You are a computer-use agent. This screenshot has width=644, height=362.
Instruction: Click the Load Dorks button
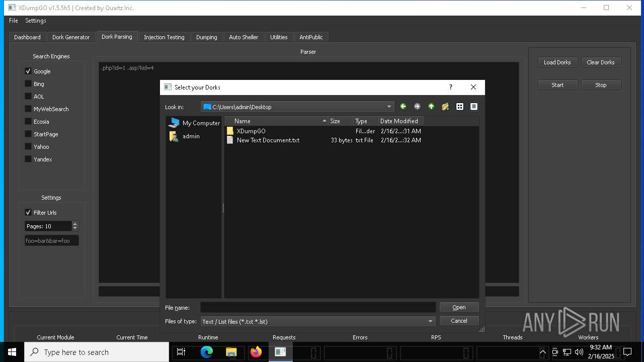557,62
